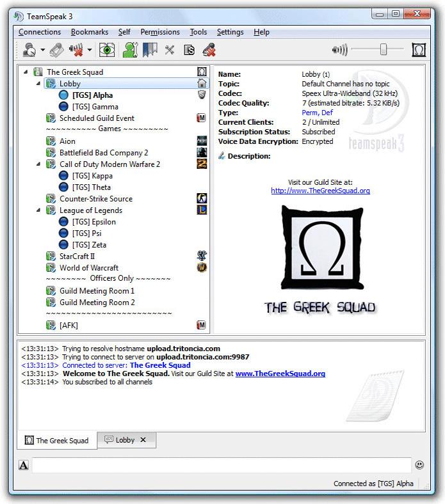
Task: Click the contacts manager toolbar icon
Action: click(131, 50)
